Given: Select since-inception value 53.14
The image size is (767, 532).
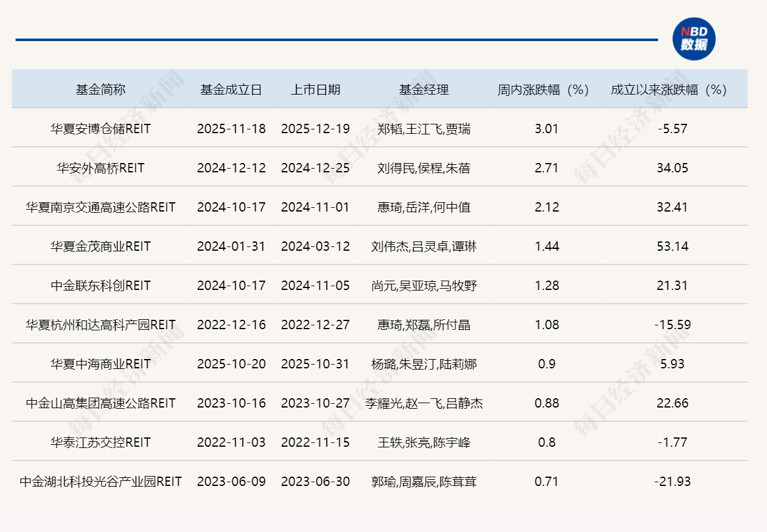Looking at the screenshot, I should pos(672,246).
